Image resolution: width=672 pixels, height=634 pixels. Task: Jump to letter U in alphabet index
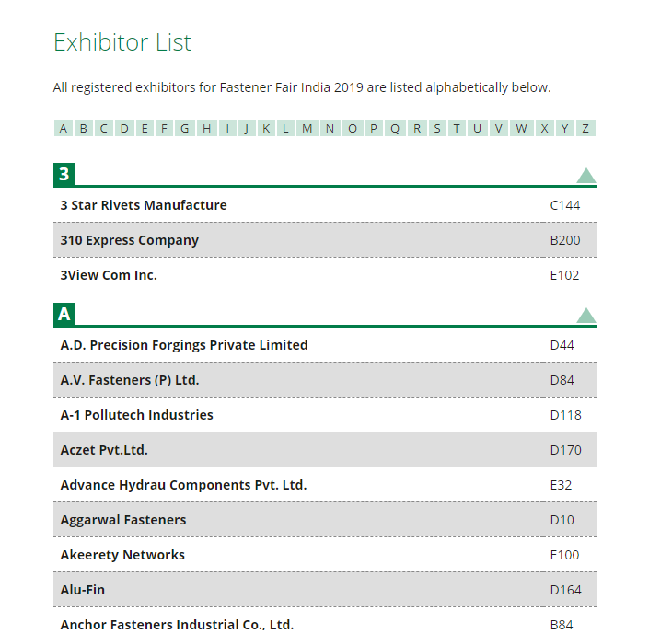tap(478, 128)
